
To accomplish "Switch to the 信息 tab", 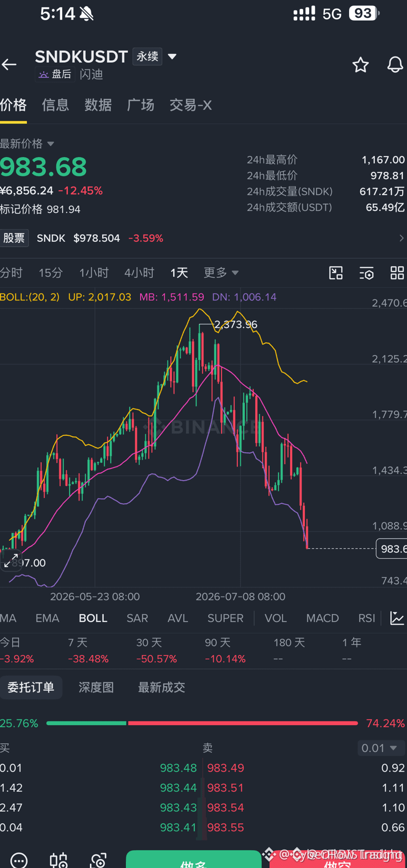I will [55, 105].
